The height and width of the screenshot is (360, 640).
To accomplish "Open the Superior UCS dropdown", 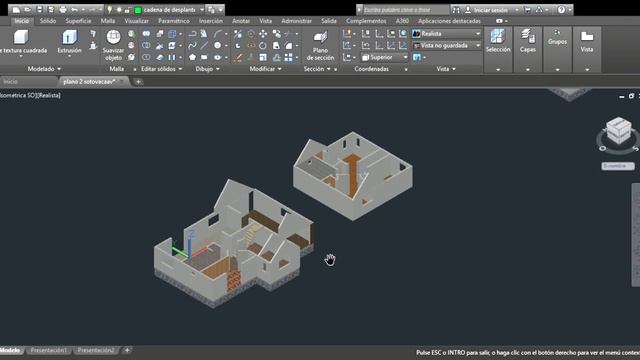I will (x=405, y=58).
